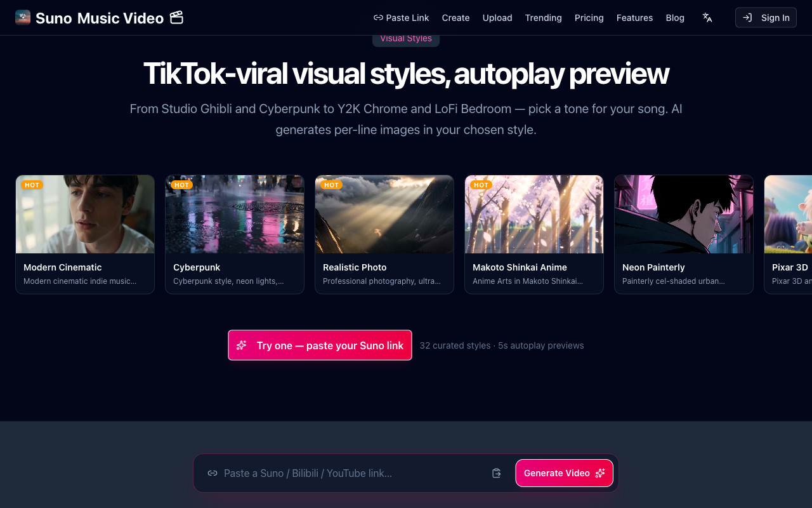Select the Cyberpunk style thumbnail

[x=235, y=215]
